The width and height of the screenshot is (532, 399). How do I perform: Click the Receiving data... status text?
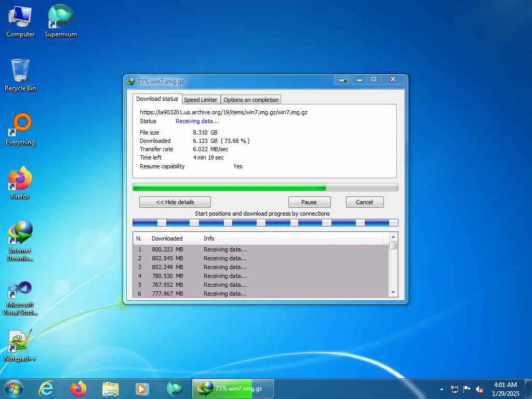coord(197,121)
